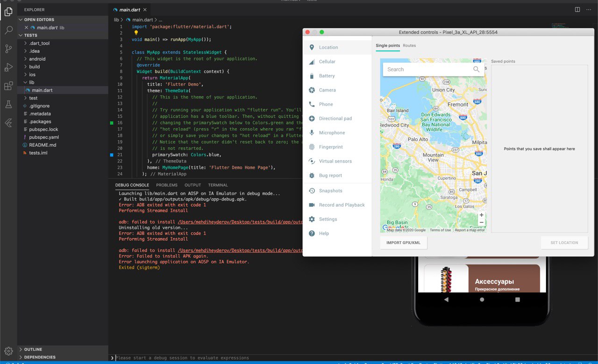598x364 pixels.
Task: Click the map search magnifier icon
Action: pos(476,69)
